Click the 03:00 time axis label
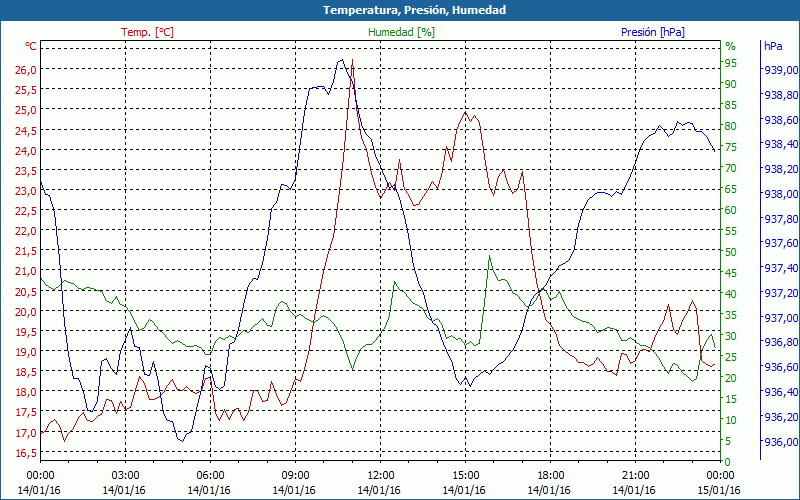Screen dimensions: 800x500 point(126,475)
